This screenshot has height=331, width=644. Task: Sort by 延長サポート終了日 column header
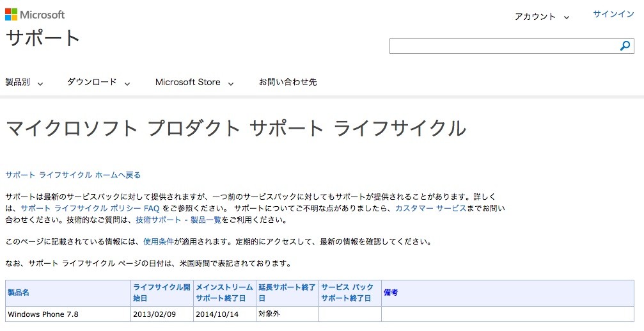(287, 293)
